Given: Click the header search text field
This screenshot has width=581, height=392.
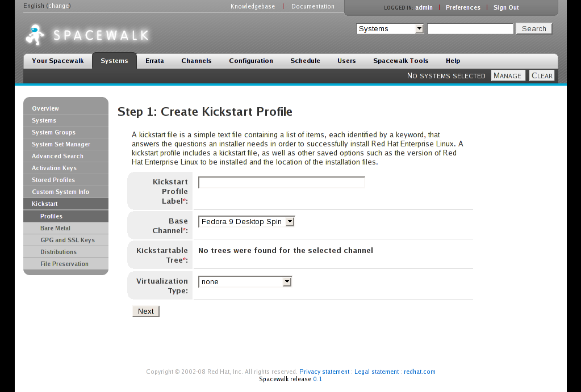Looking at the screenshot, I should click(470, 28).
